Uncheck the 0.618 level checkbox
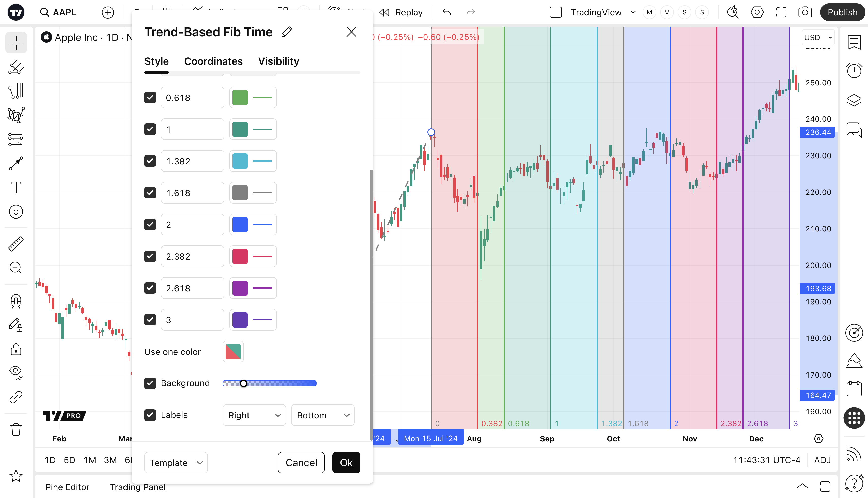 coord(150,98)
